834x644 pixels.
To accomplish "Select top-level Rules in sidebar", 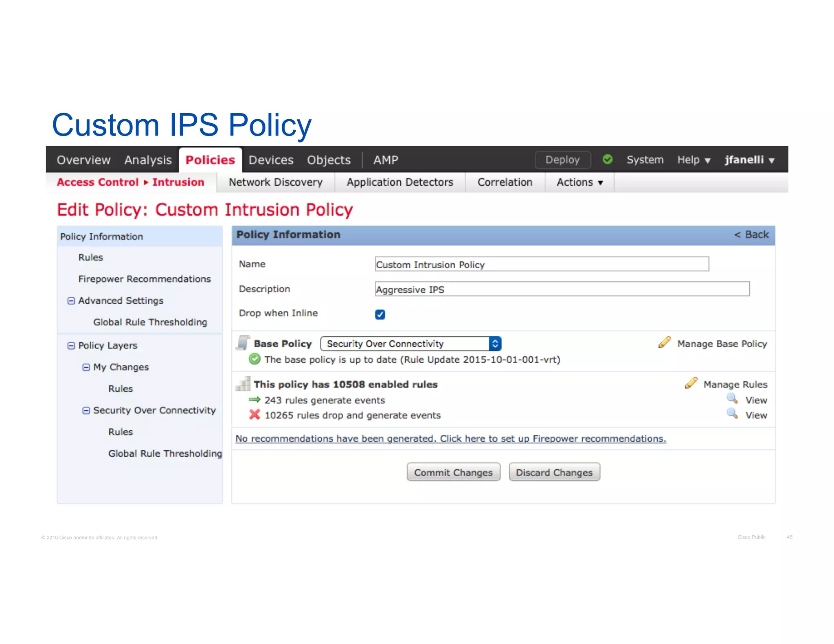I will [x=90, y=257].
